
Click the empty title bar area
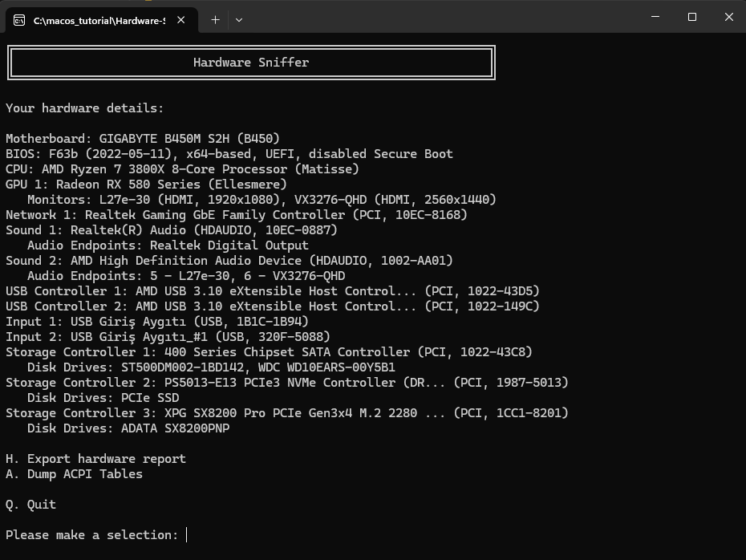tap(441, 17)
